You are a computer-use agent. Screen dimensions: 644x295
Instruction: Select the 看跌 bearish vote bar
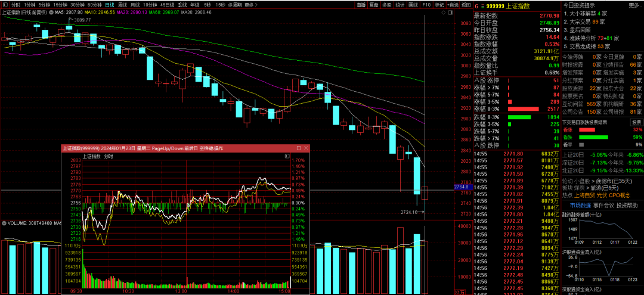593,137
